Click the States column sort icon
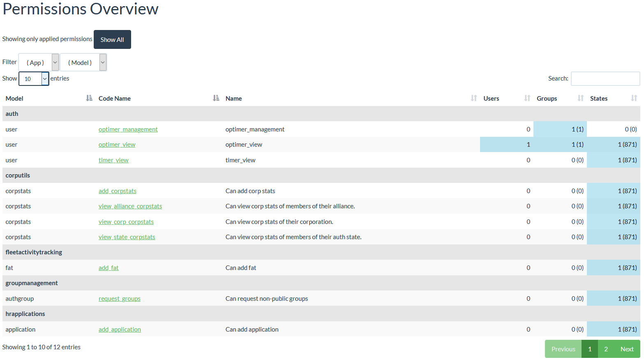 [634, 98]
